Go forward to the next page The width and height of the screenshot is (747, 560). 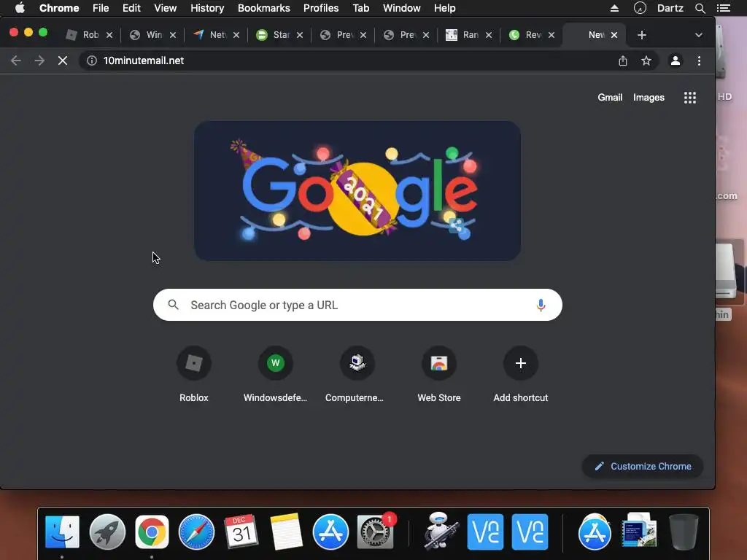(39, 61)
